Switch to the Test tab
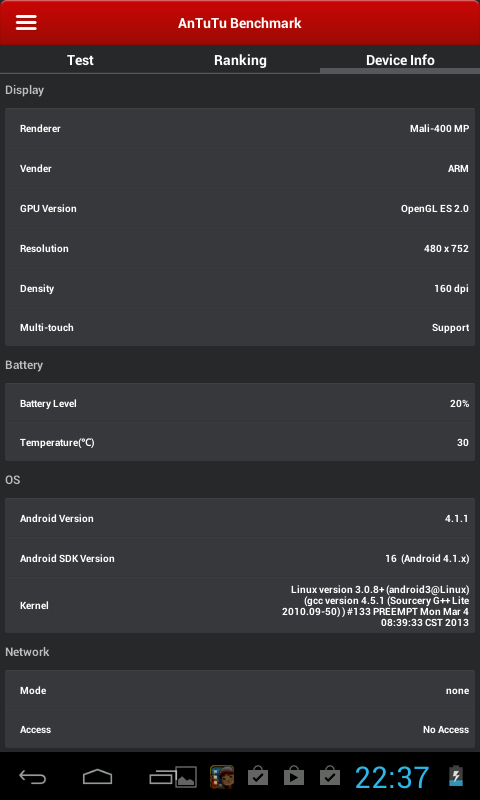 [80, 60]
